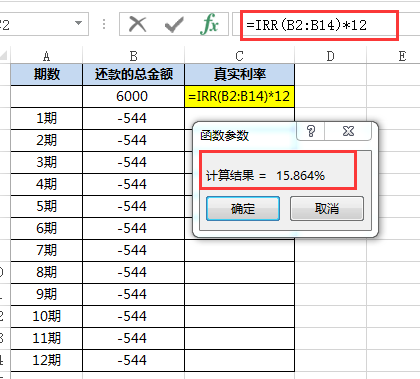Image resolution: width=420 pixels, height=379 pixels.
Task: Click the cancel X icon in formula bar
Action: [137, 25]
